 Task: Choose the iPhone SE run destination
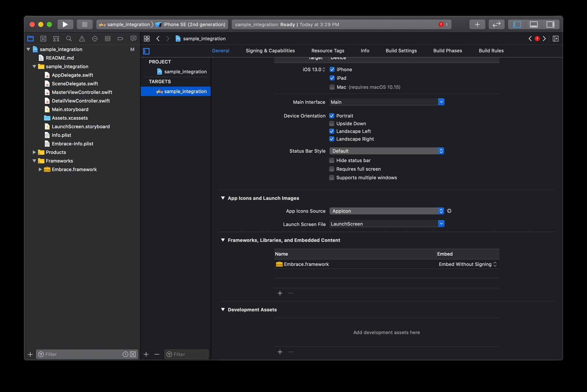[191, 25]
